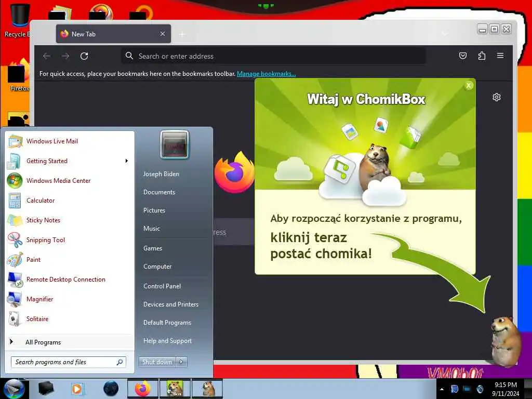Click the hamster taskbar button

click(207, 389)
